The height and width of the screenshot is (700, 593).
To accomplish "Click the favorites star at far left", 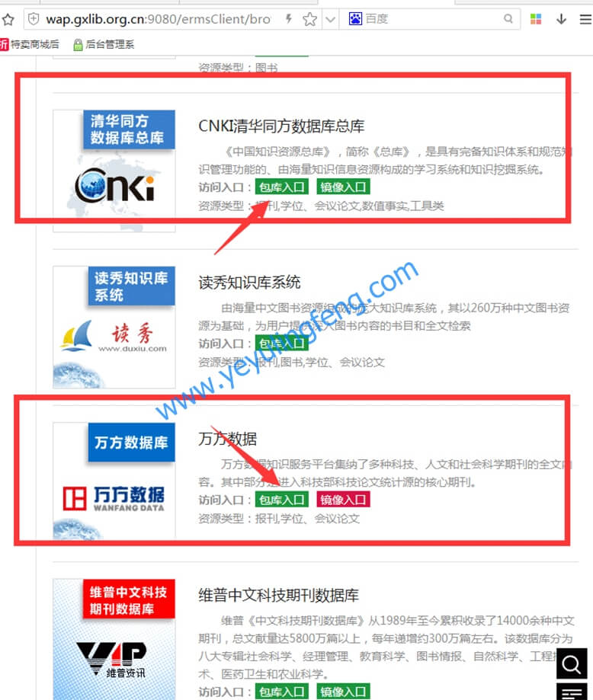I will [x=8, y=20].
